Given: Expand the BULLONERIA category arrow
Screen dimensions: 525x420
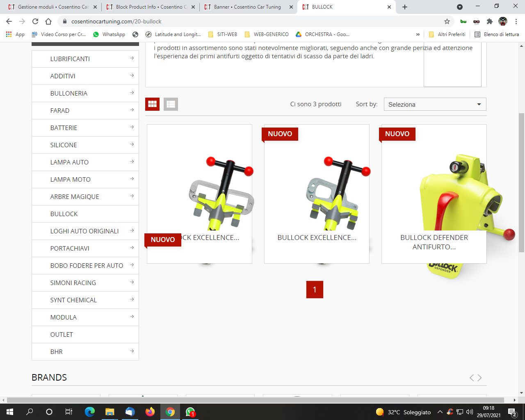Looking at the screenshot, I should point(132,93).
